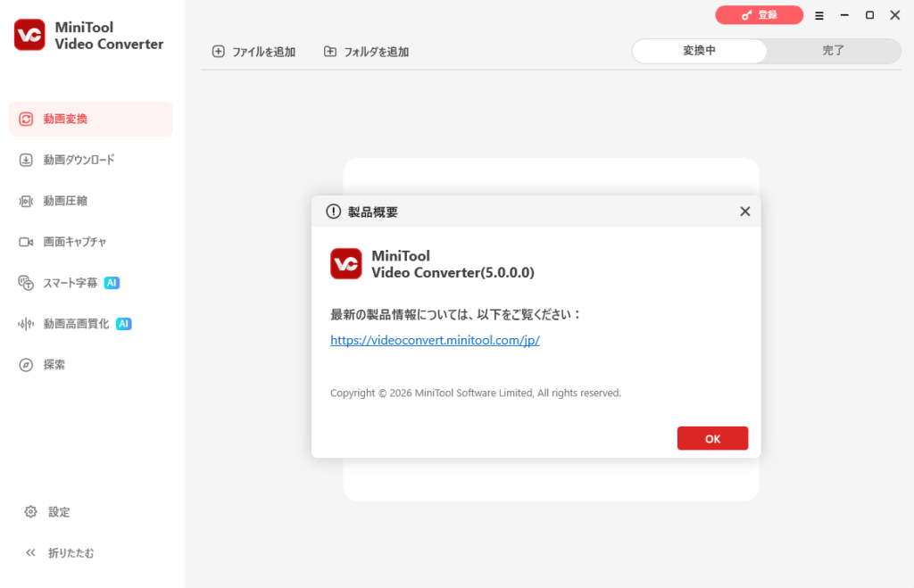Open 設定 settings gear icon

pyautogui.click(x=31, y=511)
